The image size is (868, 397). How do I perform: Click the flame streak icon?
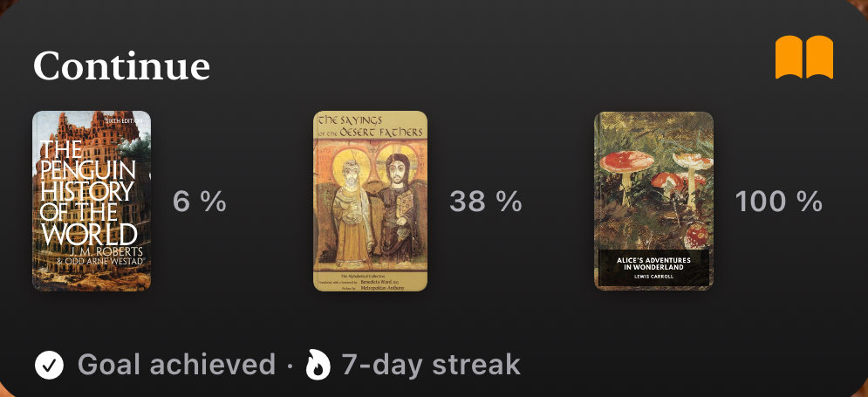[x=318, y=365]
